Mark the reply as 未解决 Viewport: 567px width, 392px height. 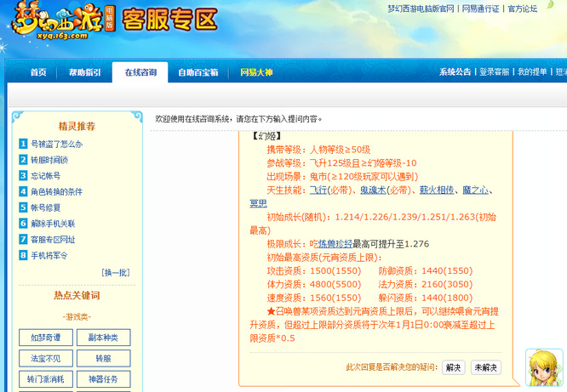(x=485, y=367)
